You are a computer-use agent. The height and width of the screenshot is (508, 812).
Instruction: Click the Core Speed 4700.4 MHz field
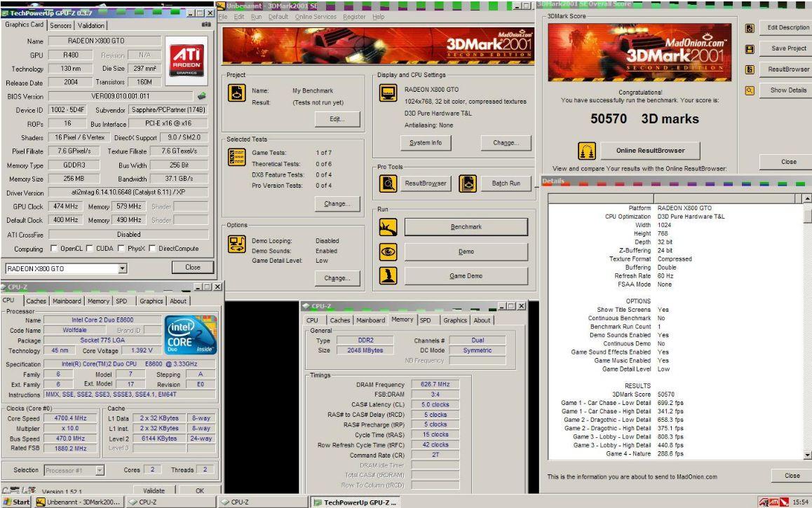(x=70, y=418)
